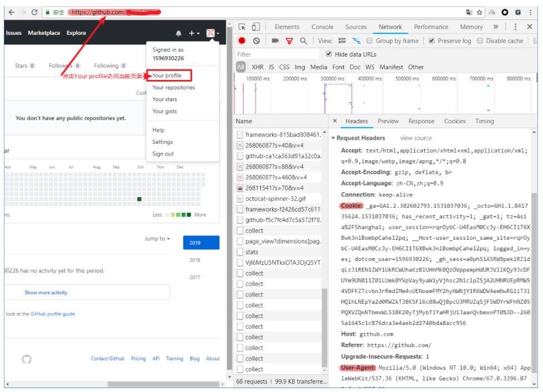Switch to the Elements tab
This screenshot has width=543, height=392.
(x=286, y=27)
